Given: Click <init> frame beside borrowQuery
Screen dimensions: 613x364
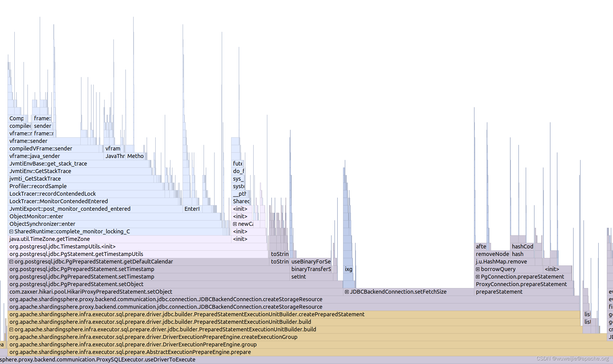Looking at the screenshot, I should pos(557,269).
